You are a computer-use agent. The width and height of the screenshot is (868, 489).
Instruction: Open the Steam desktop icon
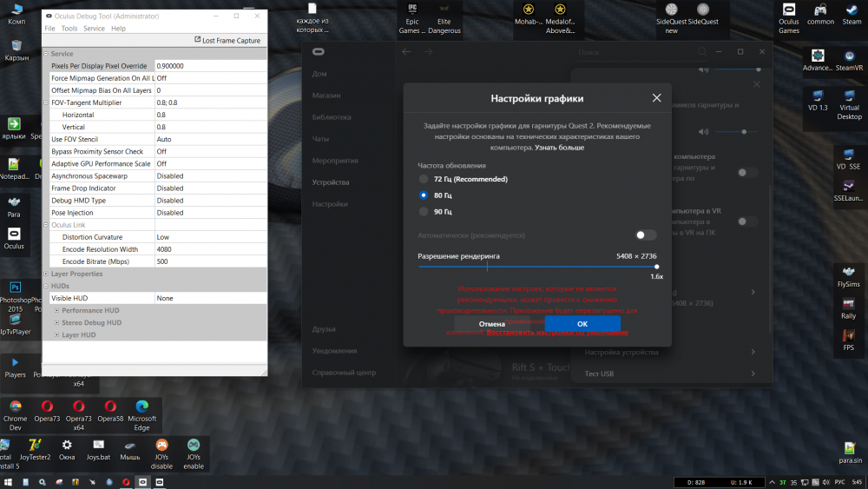(852, 15)
